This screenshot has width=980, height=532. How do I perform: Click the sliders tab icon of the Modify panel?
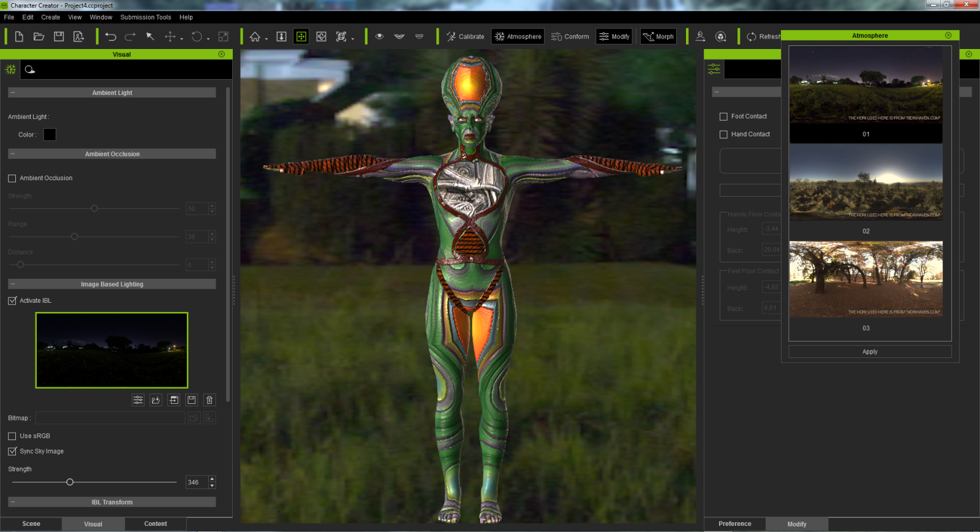(714, 69)
